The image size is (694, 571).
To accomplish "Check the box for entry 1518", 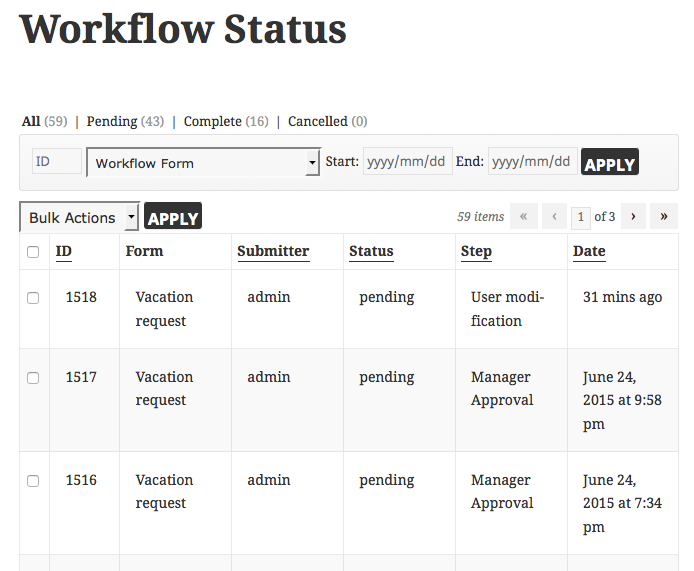I will click(33, 298).
